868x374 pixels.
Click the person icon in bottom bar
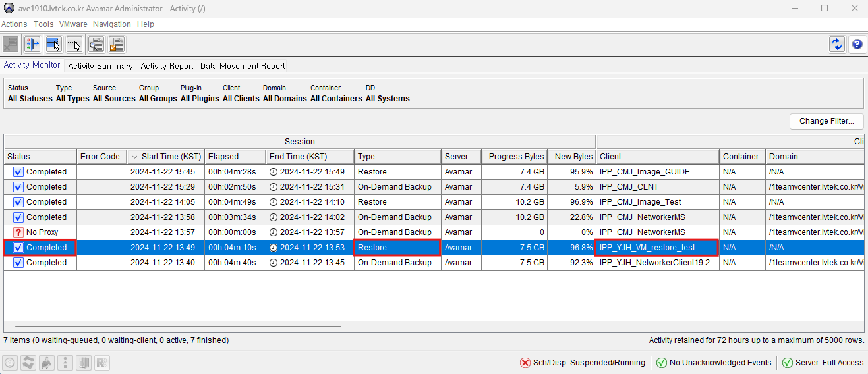tap(47, 363)
